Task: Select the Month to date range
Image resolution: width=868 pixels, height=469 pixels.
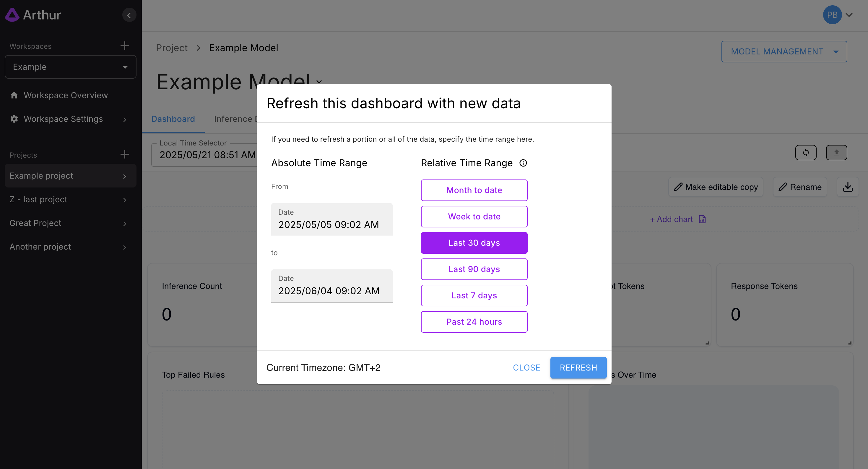Action: (x=474, y=190)
